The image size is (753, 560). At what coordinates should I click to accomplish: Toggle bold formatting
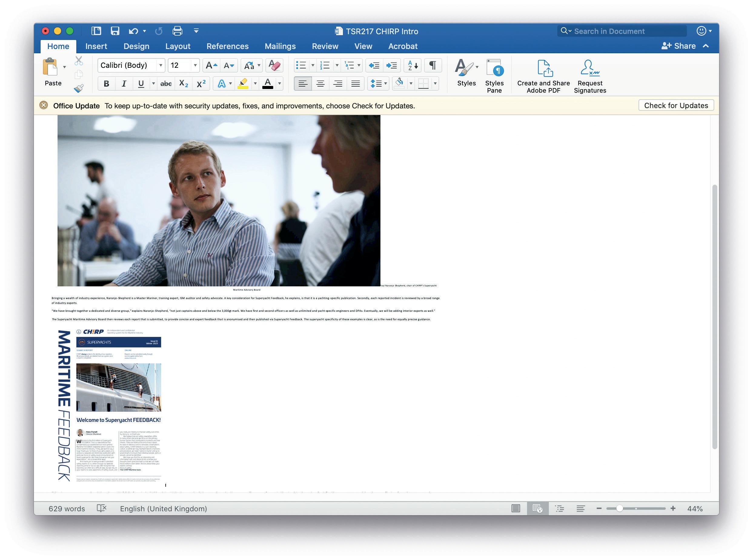106,84
